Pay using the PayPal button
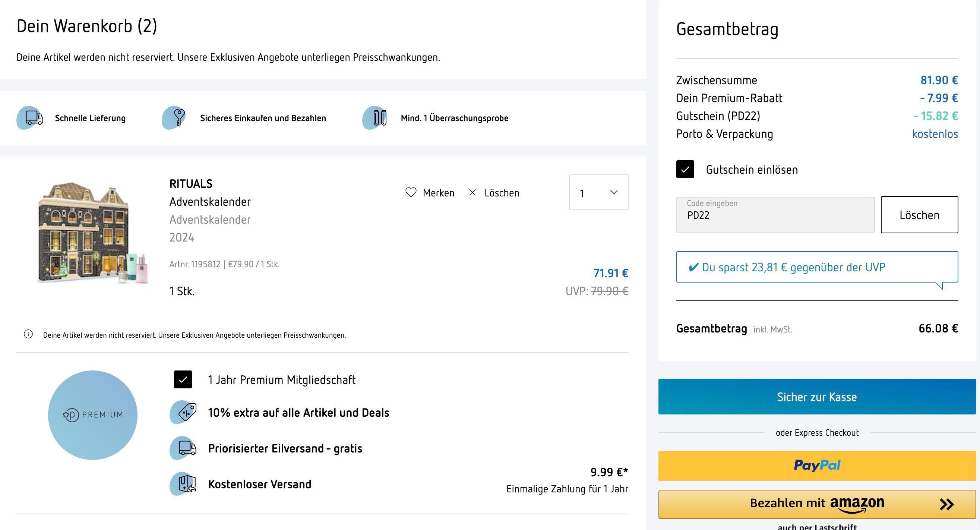This screenshot has width=980, height=530. (817, 466)
